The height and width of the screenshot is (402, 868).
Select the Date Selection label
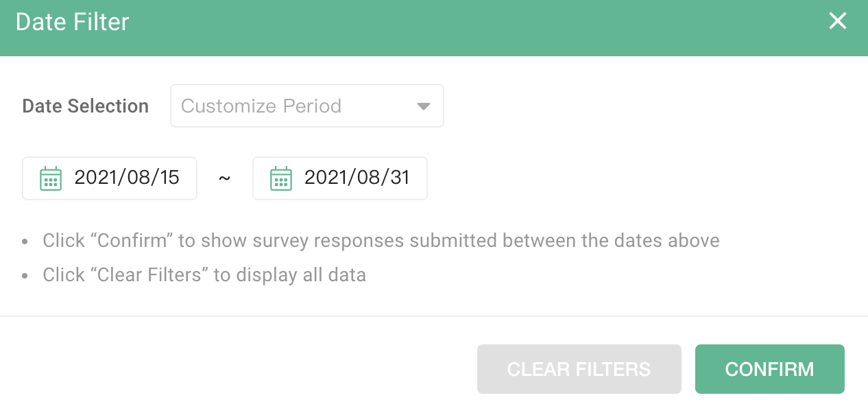[85, 106]
